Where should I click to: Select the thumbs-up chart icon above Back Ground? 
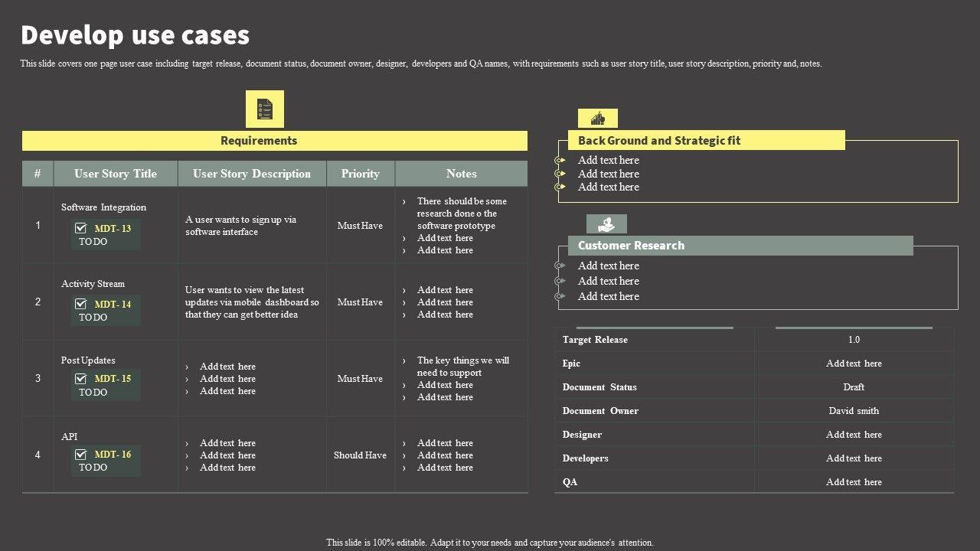pos(597,118)
